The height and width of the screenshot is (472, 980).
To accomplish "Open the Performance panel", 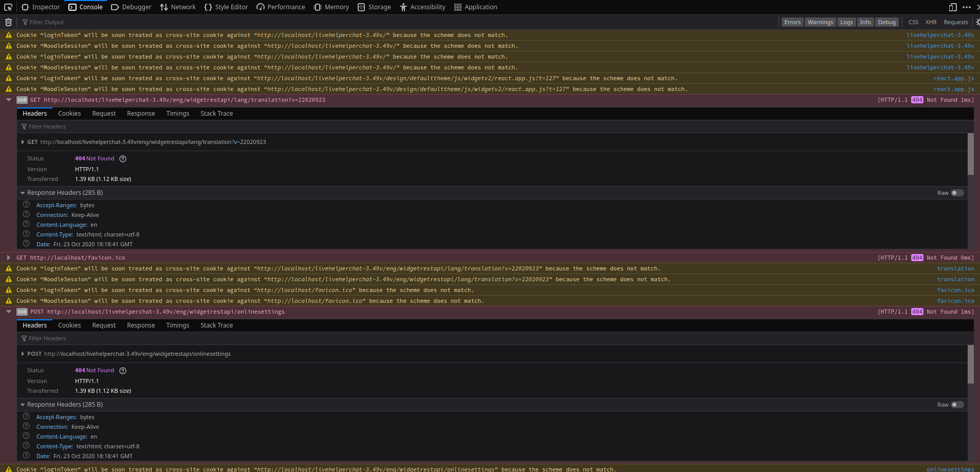I will point(281,7).
